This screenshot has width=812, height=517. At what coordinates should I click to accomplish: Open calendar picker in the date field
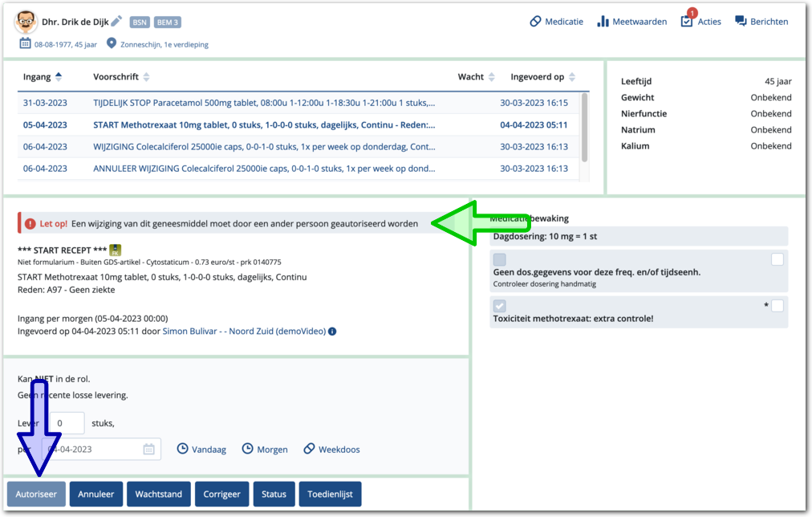click(x=148, y=450)
